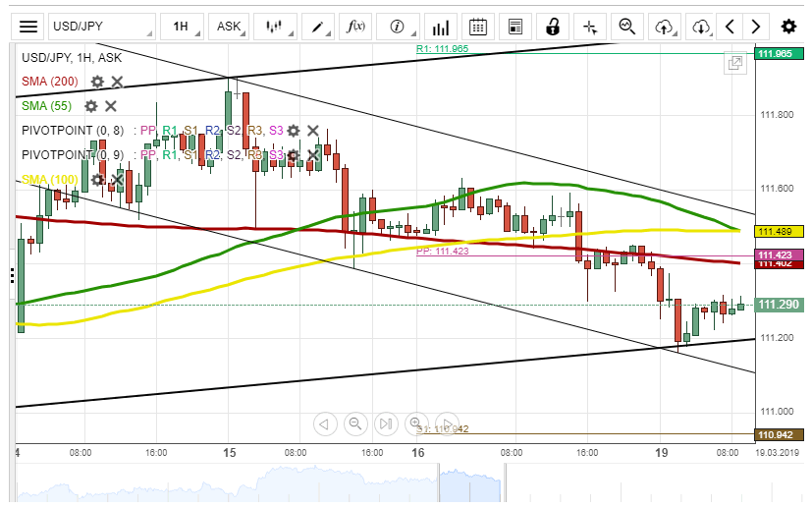Click the 111.423 pivot price tag
The image size is (812, 508).
pos(779,254)
